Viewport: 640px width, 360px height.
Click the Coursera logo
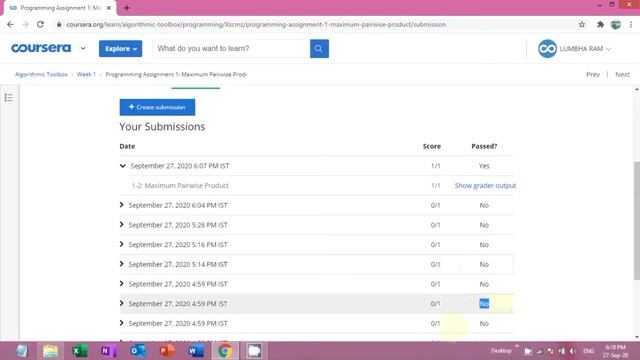pos(41,48)
